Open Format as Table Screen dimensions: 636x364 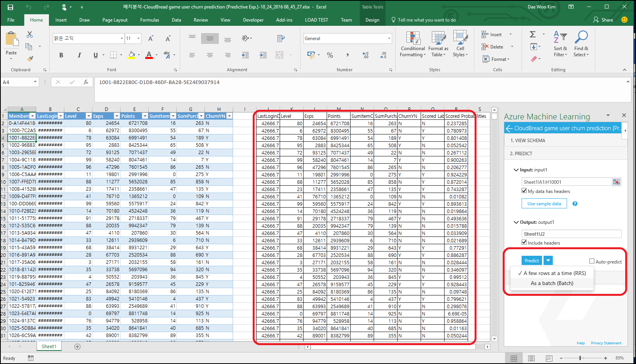[x=438, y=44]
